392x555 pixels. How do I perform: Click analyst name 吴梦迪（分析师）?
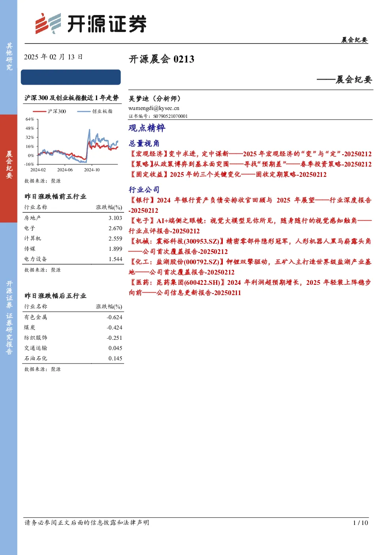[155, 98]
